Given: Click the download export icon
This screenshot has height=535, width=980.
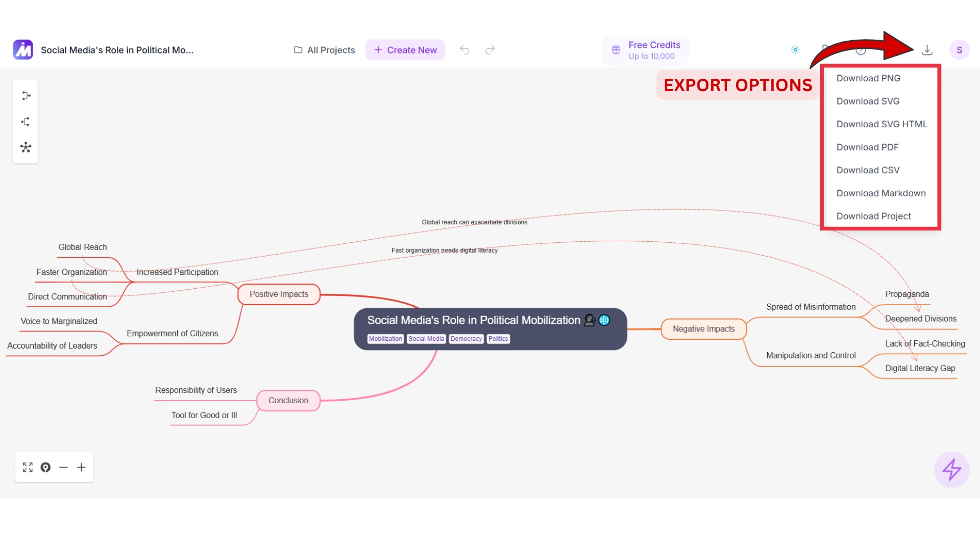Looking at the screenshot, I should pos(927,50).
